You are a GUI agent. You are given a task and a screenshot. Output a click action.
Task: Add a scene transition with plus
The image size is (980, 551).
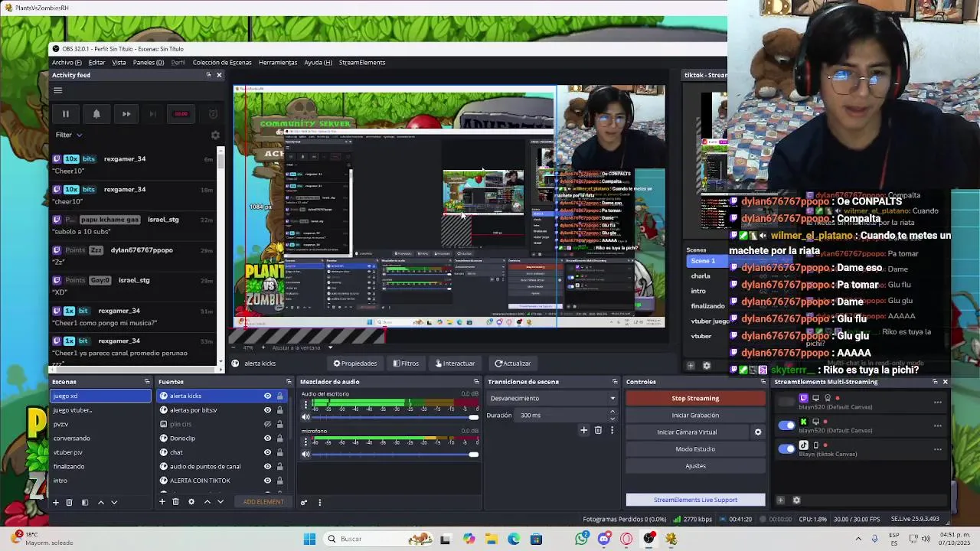[x=583, y=430]
